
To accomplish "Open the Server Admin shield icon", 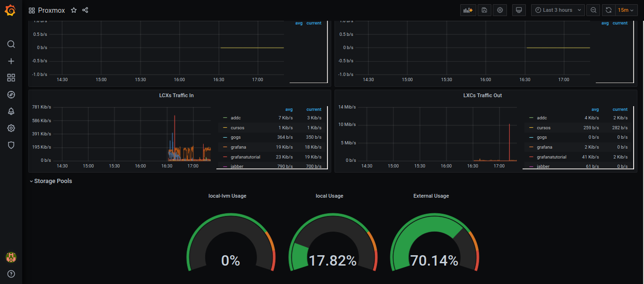I will [x=11, y=145].
